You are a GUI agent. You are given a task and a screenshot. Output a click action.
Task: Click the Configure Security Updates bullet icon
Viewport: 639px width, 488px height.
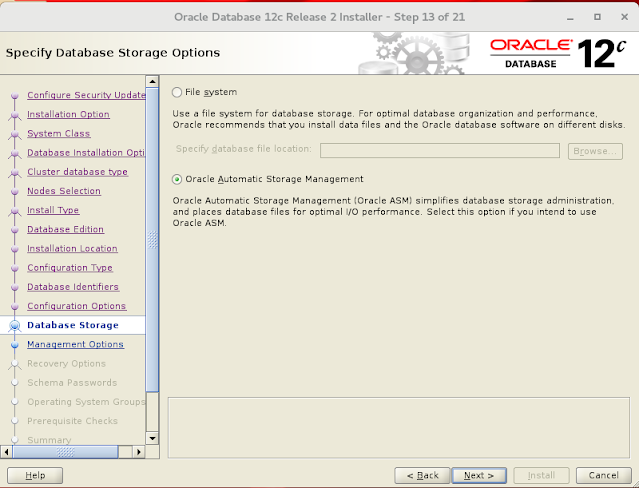(15, 95)
